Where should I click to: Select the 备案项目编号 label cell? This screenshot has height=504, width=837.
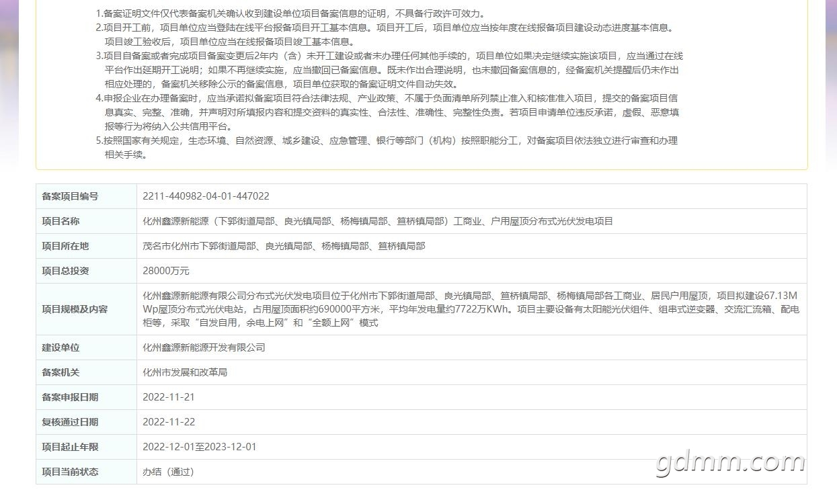pyautogui.click(x=70, y=196)
